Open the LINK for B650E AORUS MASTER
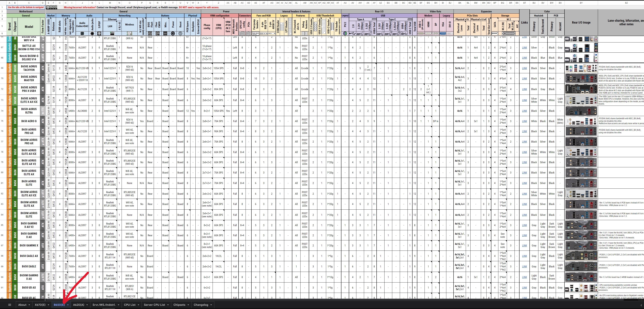The width and height of the screenshot is (644, 309). [524, 79]
